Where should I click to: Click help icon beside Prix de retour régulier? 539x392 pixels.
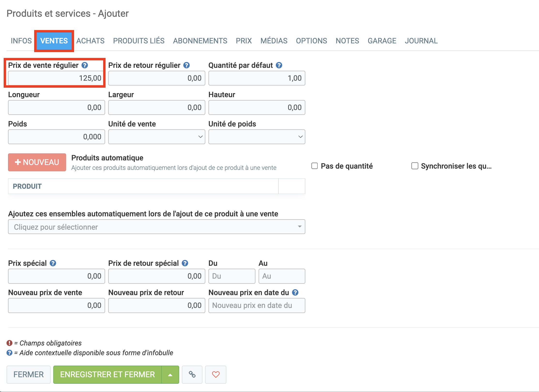tap(186, 65)
